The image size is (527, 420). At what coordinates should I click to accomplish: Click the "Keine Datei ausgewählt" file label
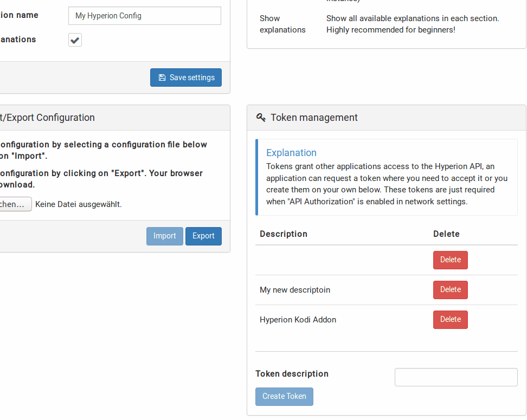pos(79,204)
